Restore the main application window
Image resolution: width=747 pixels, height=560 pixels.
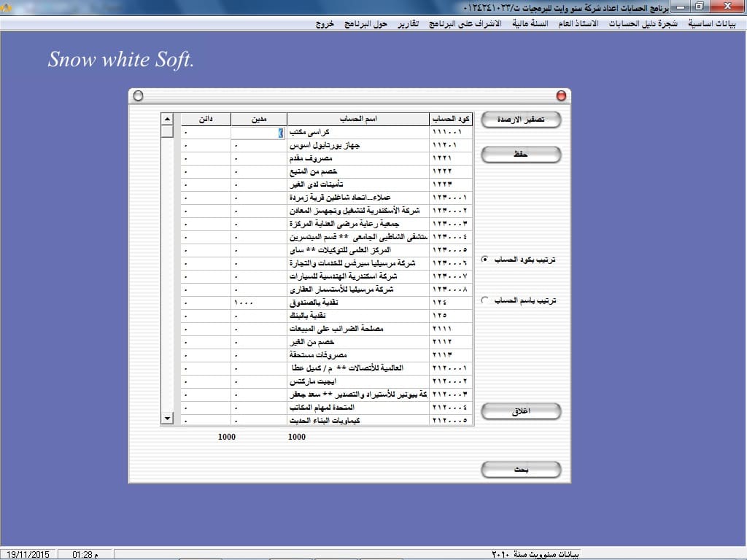tap(699, 7)
